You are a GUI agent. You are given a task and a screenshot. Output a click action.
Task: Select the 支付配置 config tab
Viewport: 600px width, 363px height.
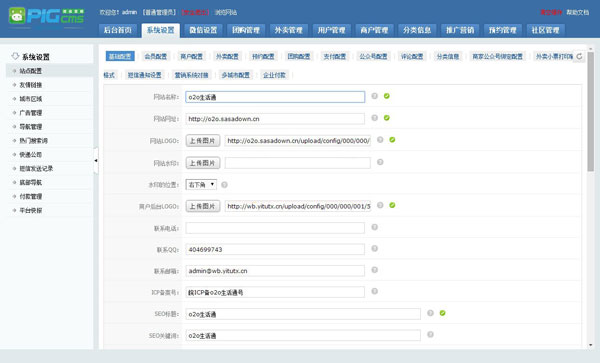[335, 57]
